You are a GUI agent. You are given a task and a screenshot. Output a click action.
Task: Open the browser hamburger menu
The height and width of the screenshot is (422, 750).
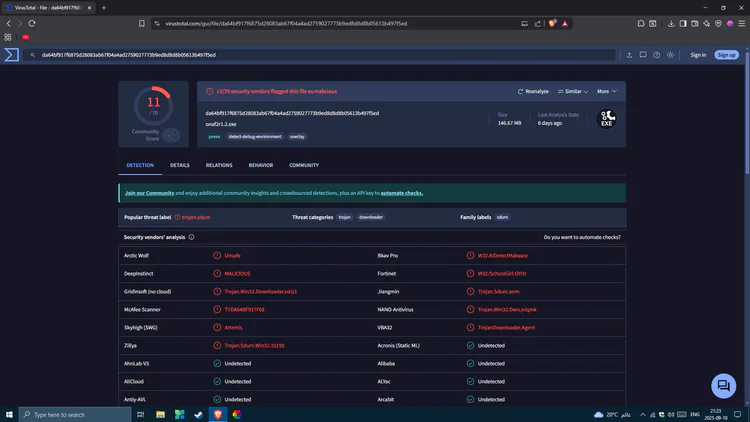(741, 23)
